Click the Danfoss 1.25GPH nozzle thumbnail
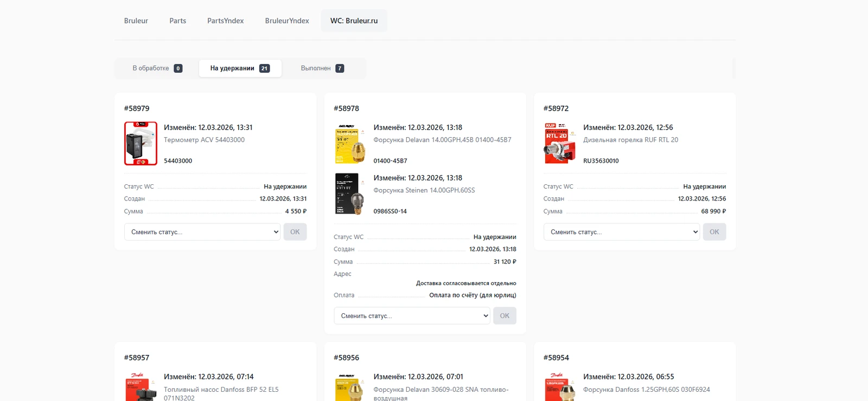The height and width of the screenshot is (401, 868). (x=559, y=387)
